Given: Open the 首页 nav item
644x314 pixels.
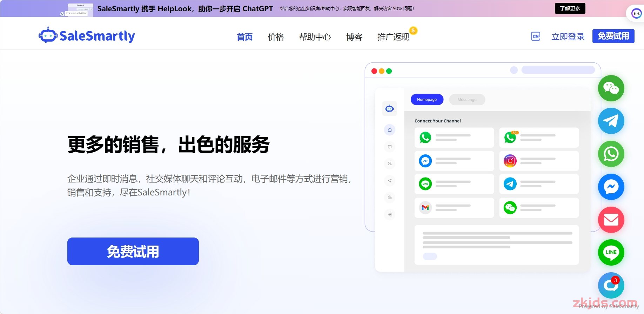Looking at the screenshot, I should coord(244,37).
